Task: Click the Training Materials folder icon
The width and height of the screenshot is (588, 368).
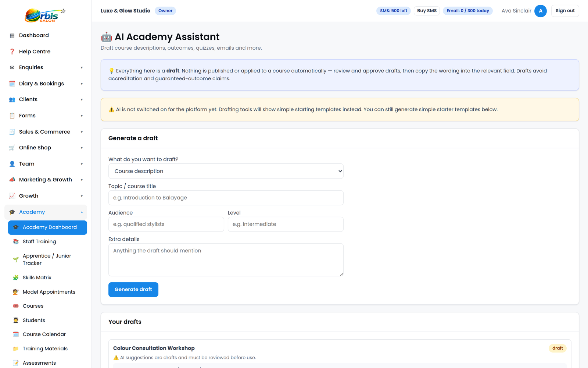Action: click(x=16, y=348)
